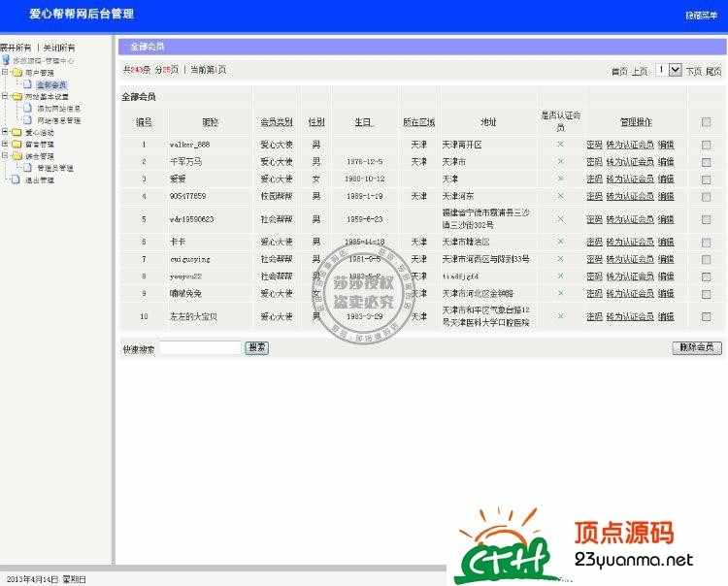Check the checkbox for member row 10
The width and height of the screenshot is (728, 586).
706,317
